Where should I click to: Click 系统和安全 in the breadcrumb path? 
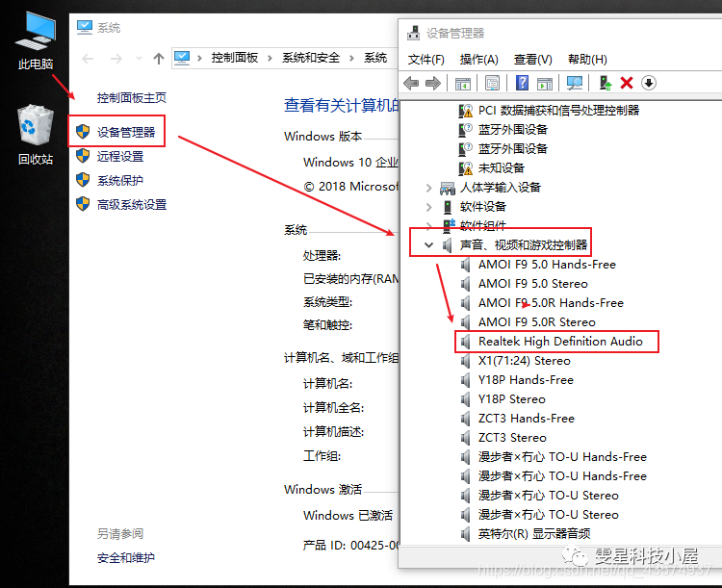pos(311,58)
